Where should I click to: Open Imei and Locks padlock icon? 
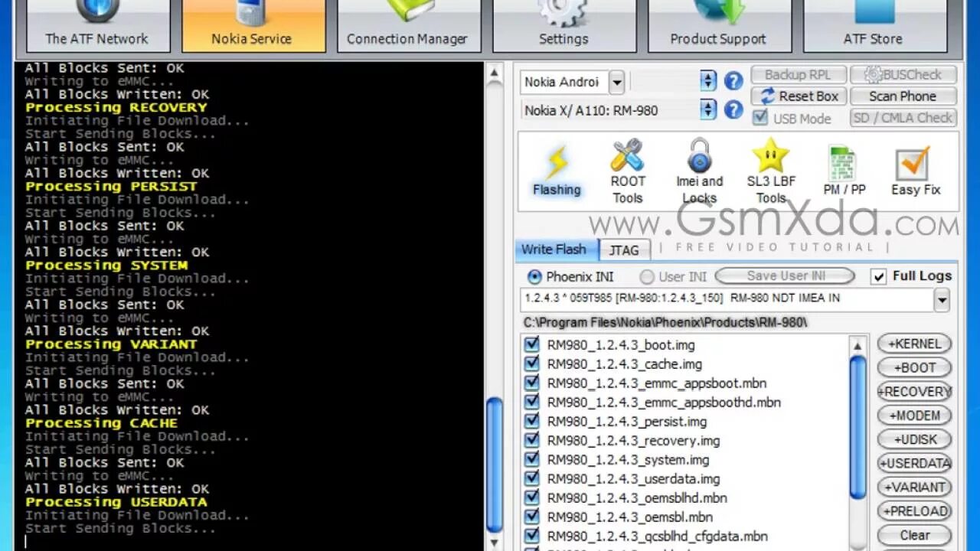tap(699, 172)
